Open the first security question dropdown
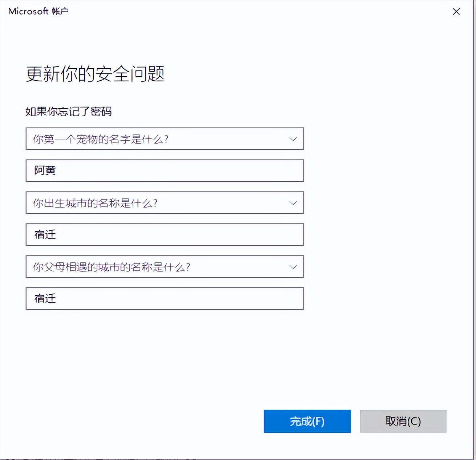 tap(164, 139)
